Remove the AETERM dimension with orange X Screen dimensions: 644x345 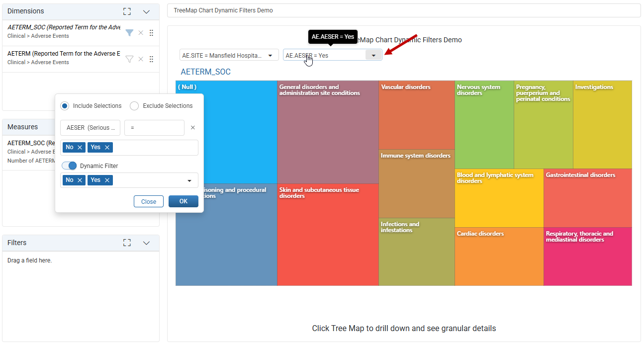pyautogui.click(x=141, y=59)
